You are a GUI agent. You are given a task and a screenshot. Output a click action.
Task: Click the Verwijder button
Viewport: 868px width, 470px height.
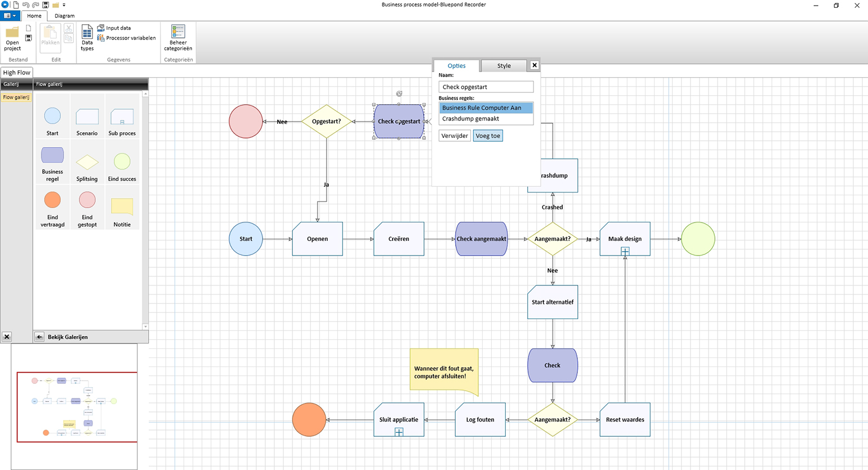tap(455, 136)
